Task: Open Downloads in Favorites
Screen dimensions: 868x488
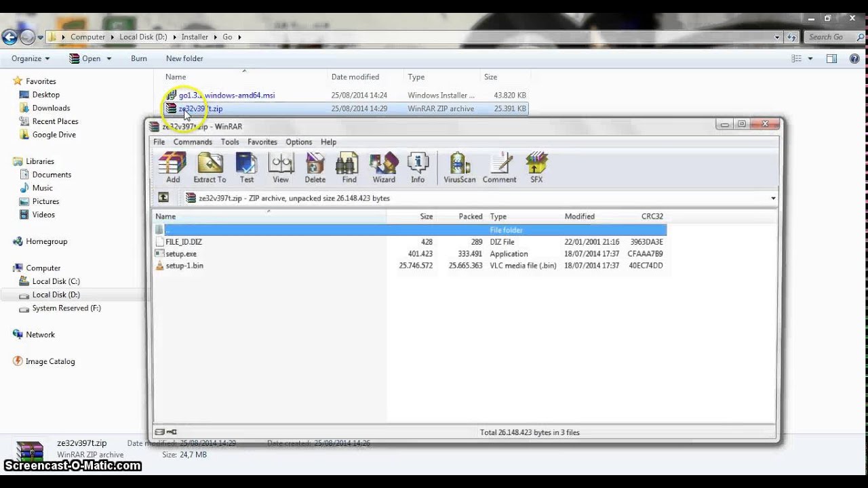Action: (51, 108)
